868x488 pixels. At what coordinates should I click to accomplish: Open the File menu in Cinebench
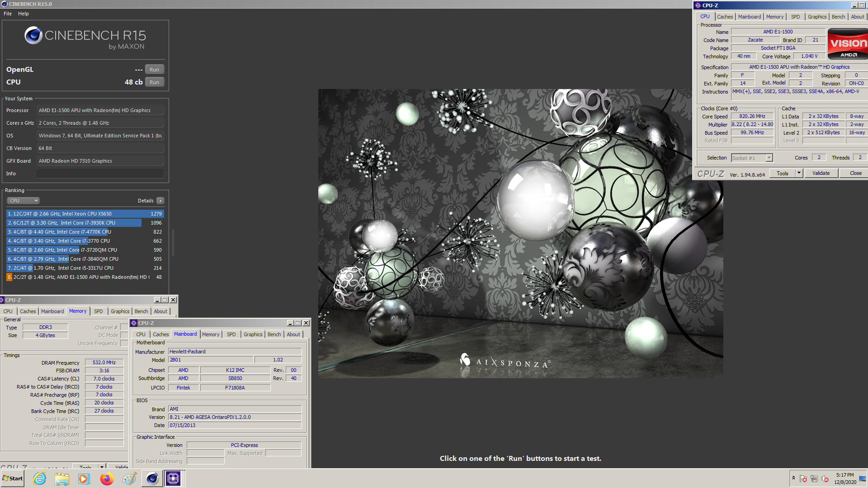tap(8, 14)
